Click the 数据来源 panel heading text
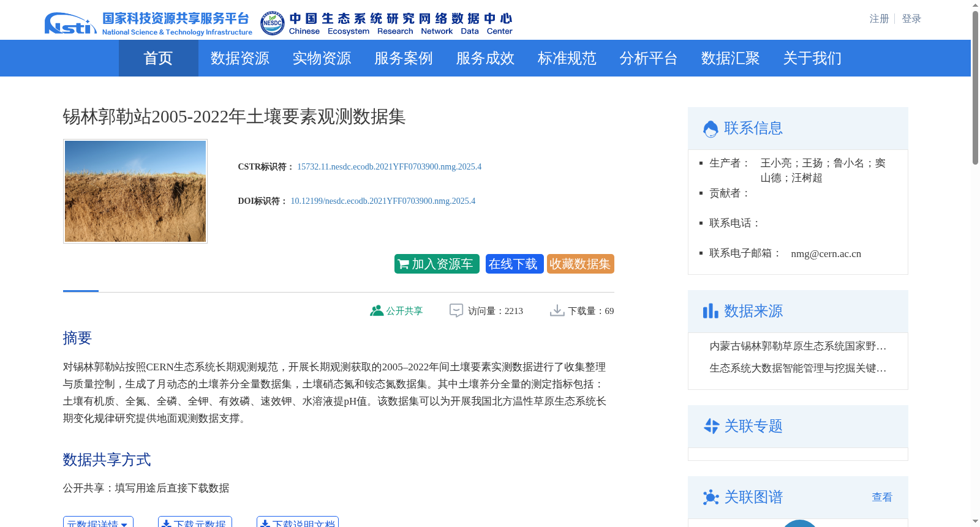This screenshot has width=980, height=527. [753, 311]
